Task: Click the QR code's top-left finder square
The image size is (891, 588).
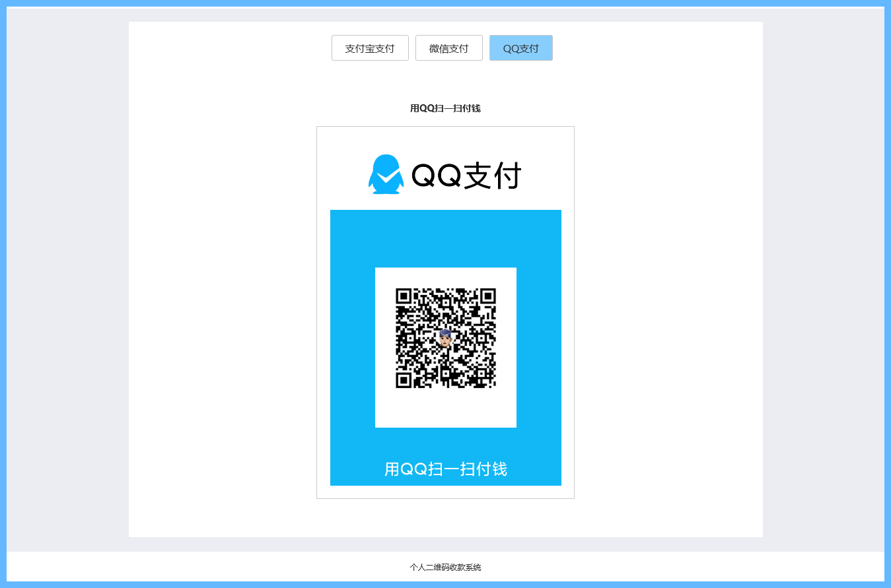Action: point(404,296)
